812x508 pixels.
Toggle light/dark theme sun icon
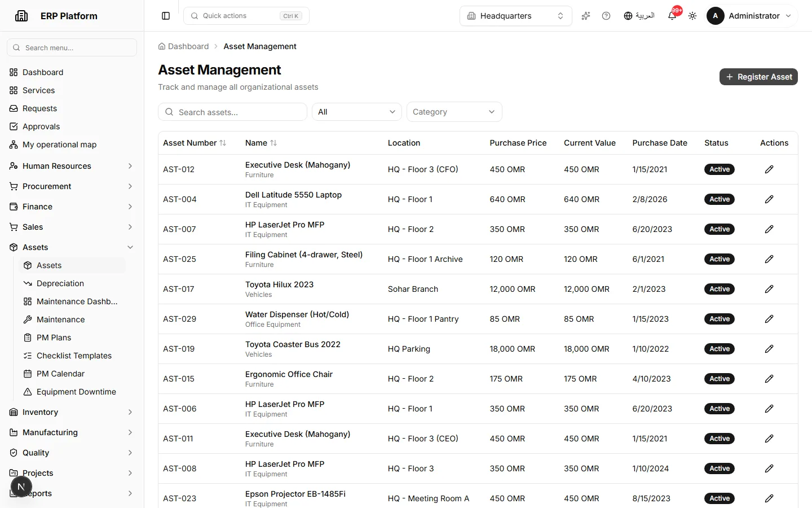coord(692,16)
